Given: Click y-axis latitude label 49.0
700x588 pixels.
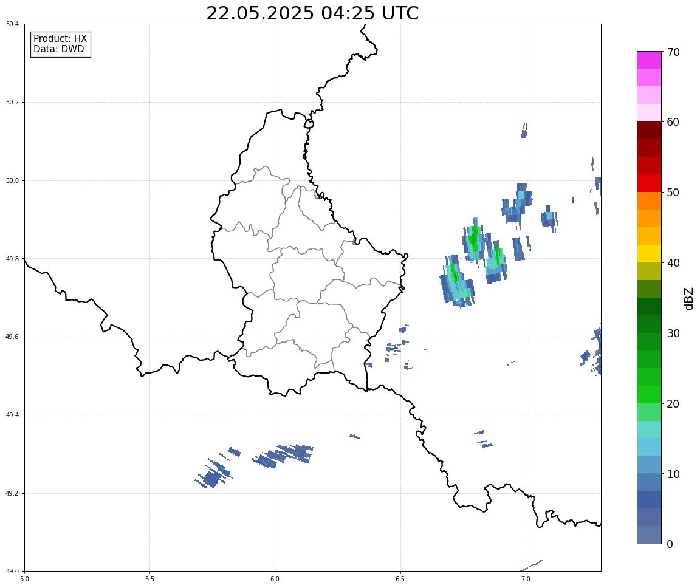Looking at the screenshot, I should 12,572.
